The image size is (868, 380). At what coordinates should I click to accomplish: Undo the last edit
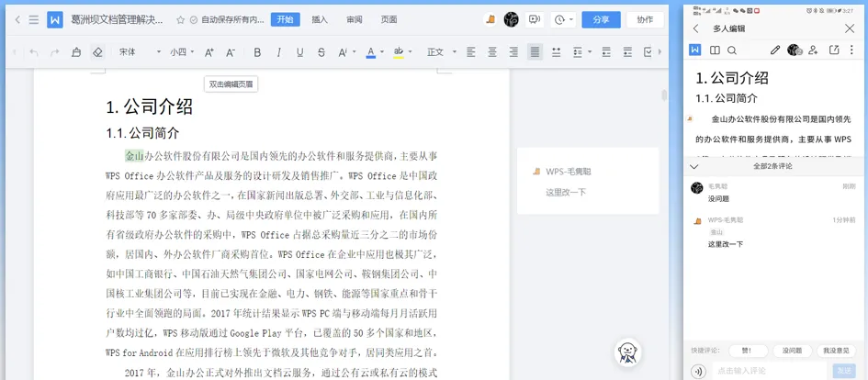click(34, 52)
